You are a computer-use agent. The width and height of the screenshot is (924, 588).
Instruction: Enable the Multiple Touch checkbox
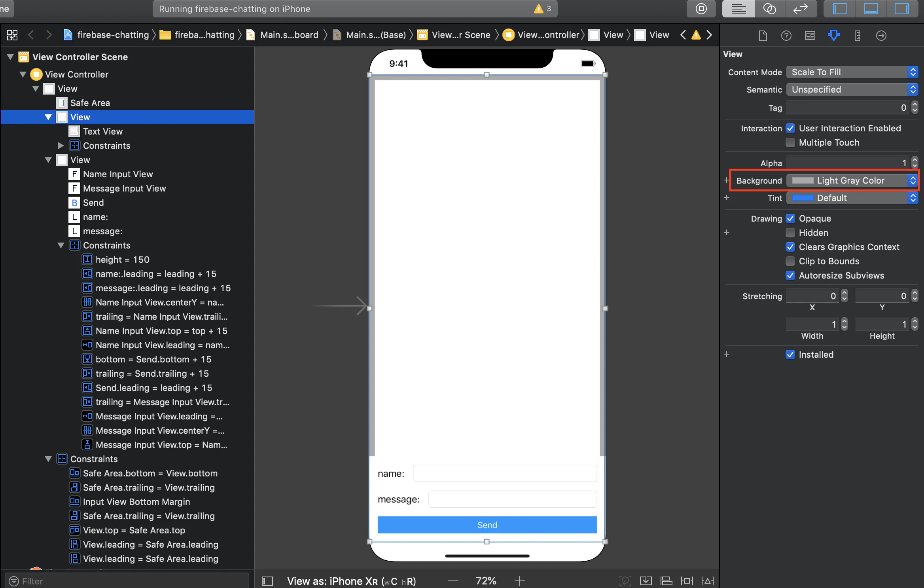coord(790,142)
